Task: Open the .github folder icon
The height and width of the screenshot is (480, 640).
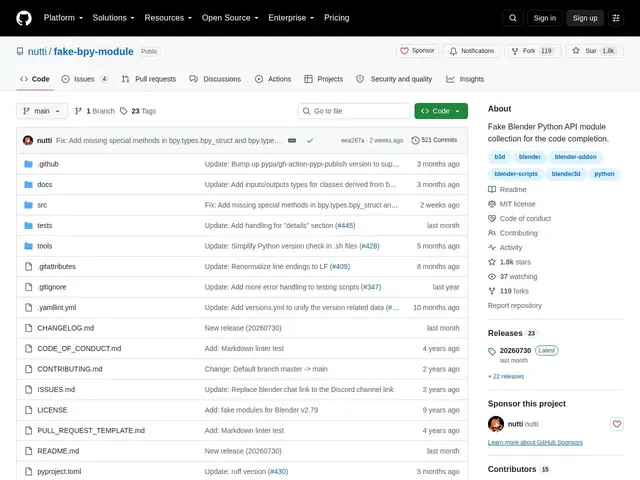Action: tap(28, 164)
